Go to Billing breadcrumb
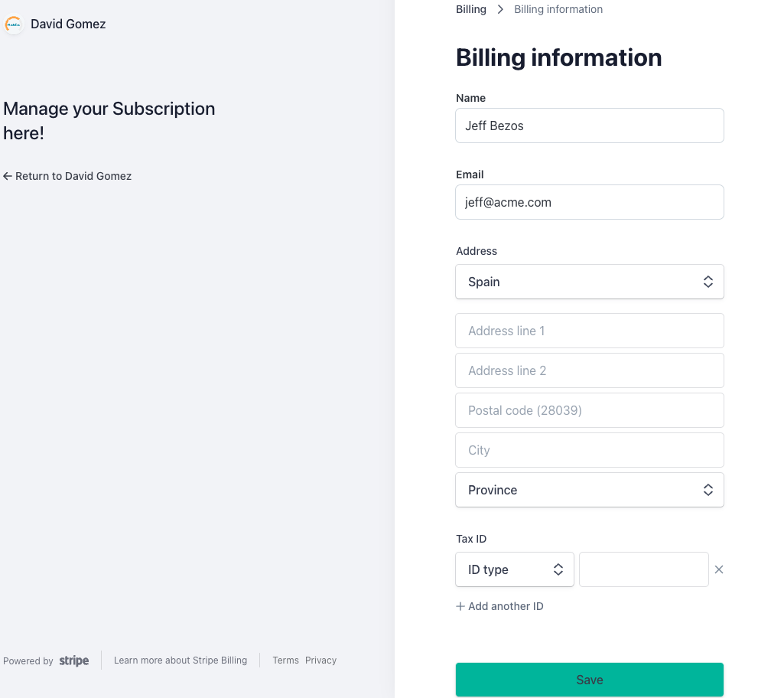784x698 pixels. [x=471, y=10]
